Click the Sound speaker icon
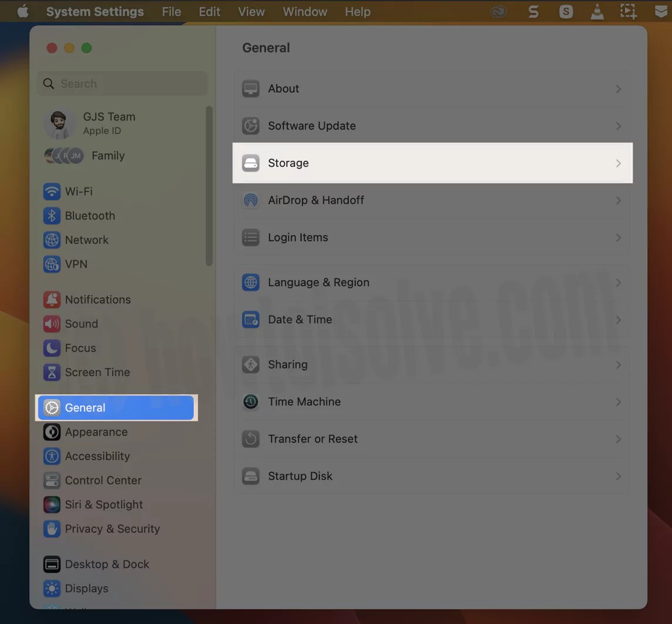The image size is (672, 624). (x=52, y=324)
